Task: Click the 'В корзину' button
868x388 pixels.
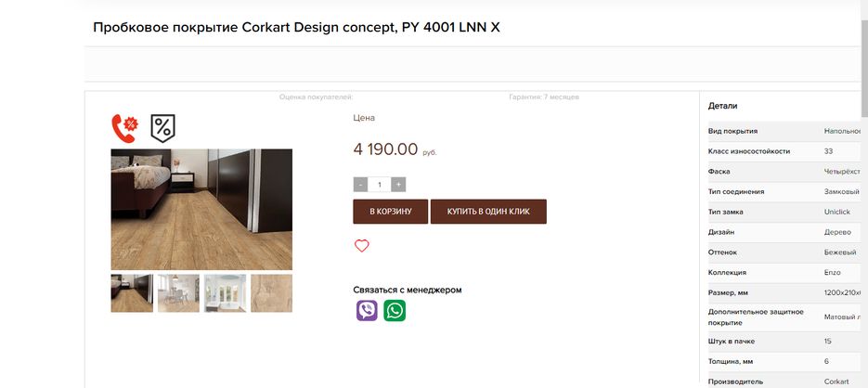Action: click(390, 212)
